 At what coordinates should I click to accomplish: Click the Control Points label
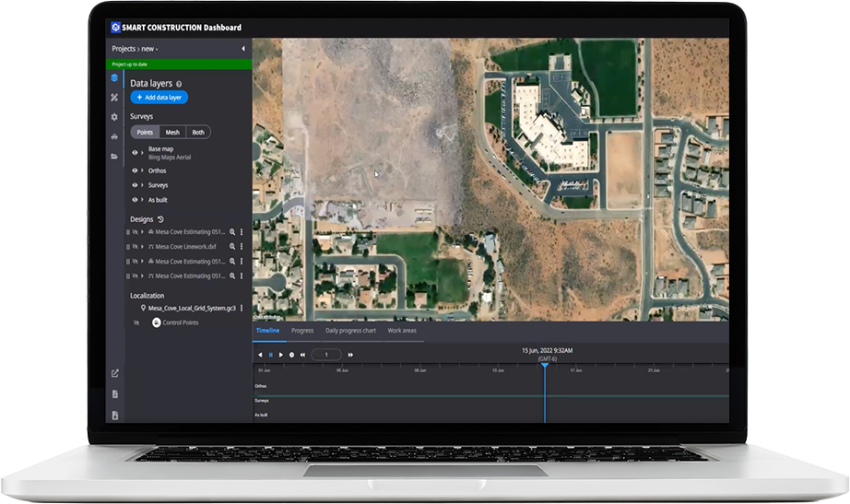(181, 322)
